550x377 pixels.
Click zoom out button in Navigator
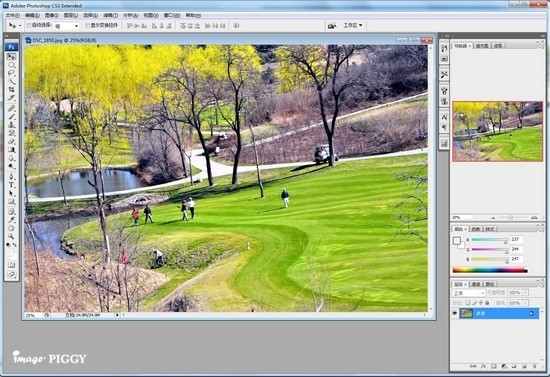coord(493,218)
